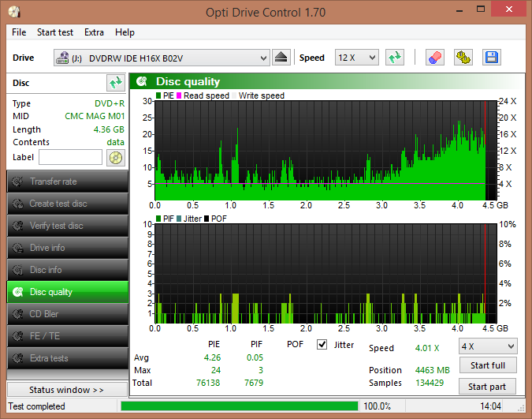This screenshot has width=532, height=419.
Task: Click the Disc info sidebar icon
Action: 17,270
